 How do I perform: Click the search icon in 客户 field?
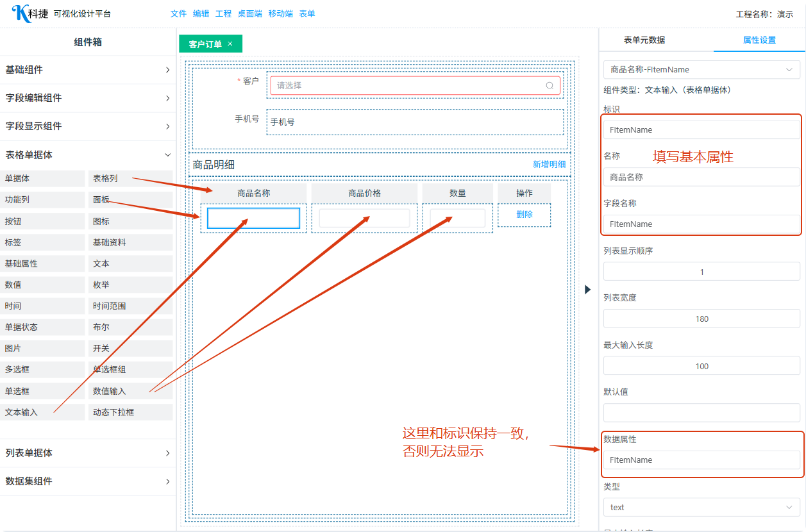coord(550,85)
